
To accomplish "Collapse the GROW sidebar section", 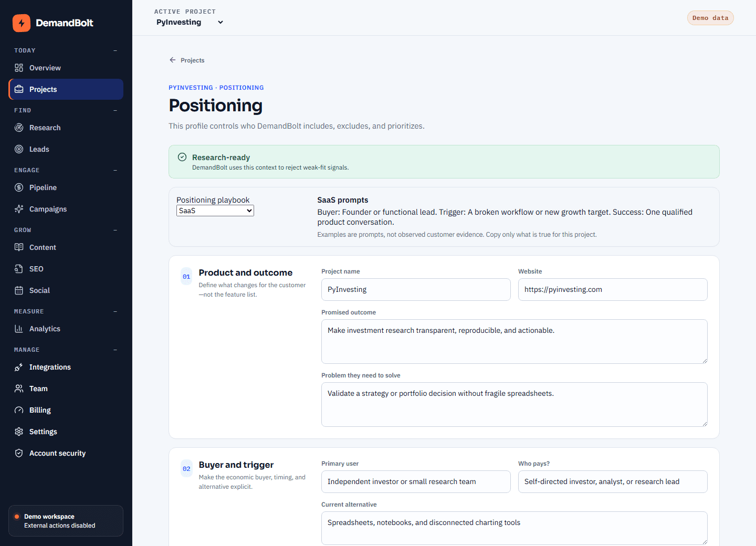I will point(115,230).
